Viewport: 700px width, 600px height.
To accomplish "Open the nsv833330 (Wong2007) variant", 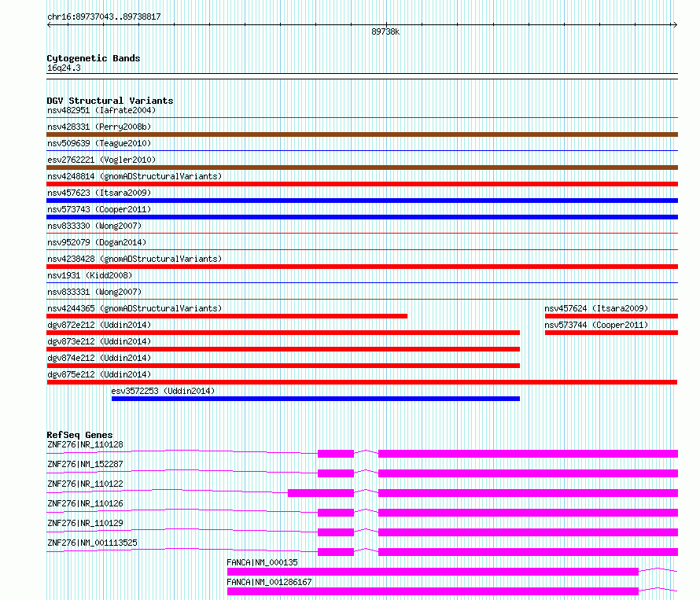I will pos(94,226).
